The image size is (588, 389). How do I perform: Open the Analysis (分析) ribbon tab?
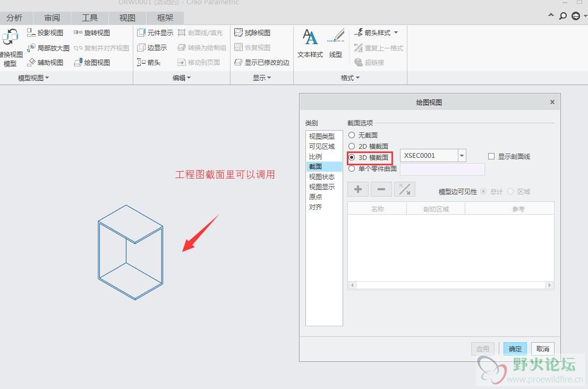click(14, 18)
